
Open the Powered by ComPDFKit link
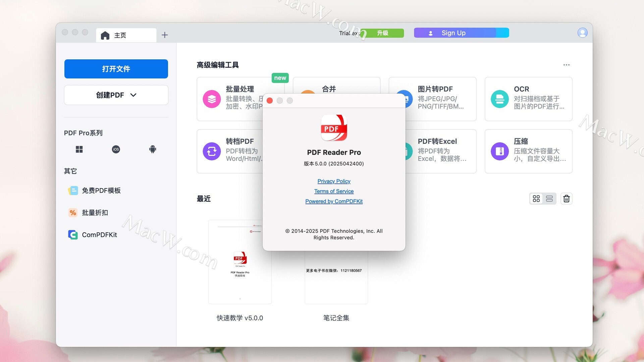coord(334,201)
